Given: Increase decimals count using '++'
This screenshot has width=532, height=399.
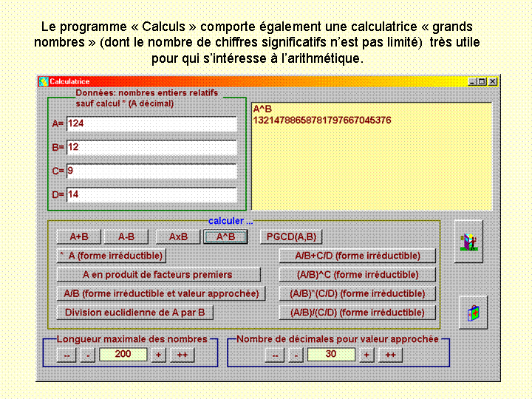Looking at the screenshot, I should 390,355.
